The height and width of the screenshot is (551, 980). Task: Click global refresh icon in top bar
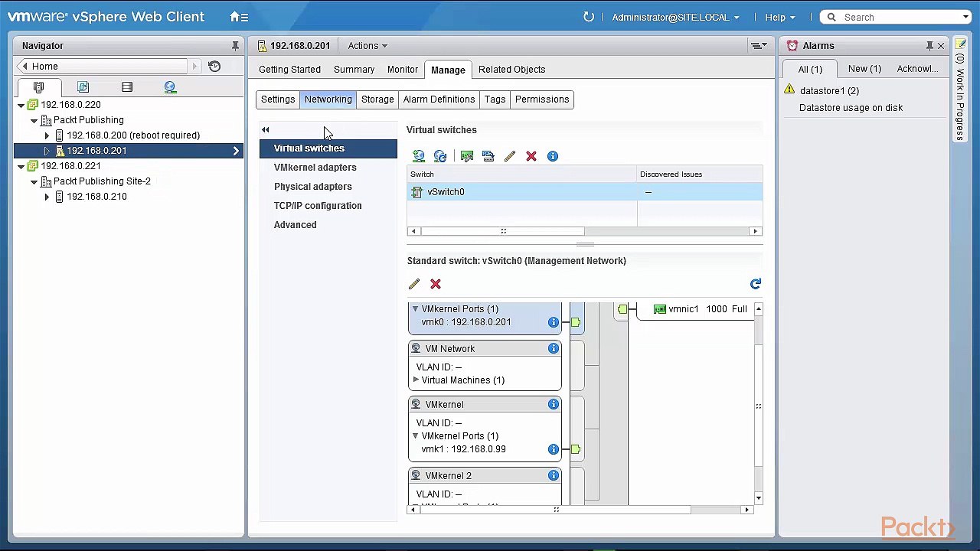[589, 17]
